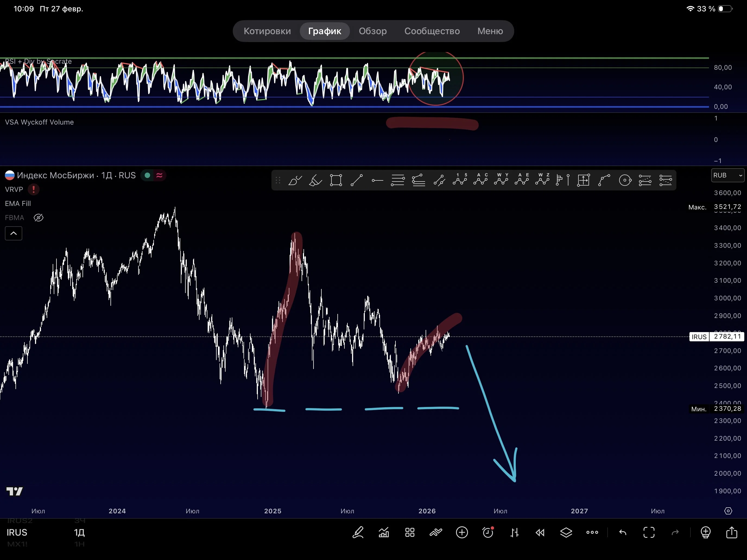
Task: Open the Сообщество tab
Action: coord(432,31)
